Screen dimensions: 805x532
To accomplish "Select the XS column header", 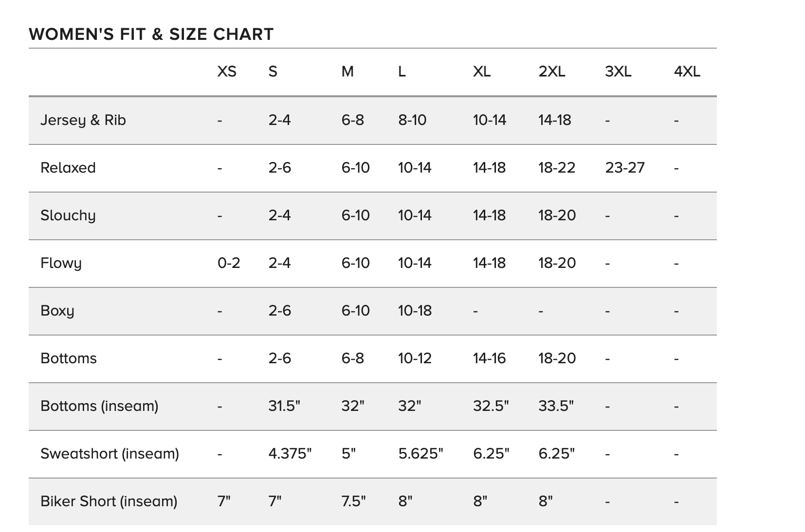I will click(227, 71).
